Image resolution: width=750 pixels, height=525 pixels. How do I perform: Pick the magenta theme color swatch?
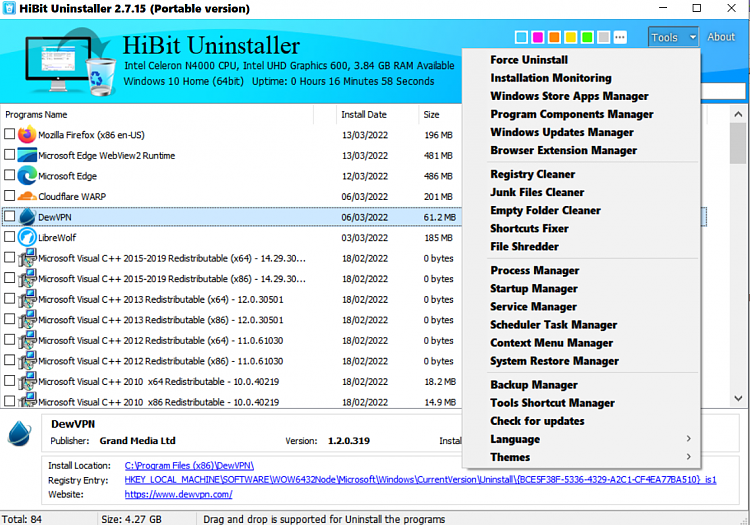(x=538, y=37)
